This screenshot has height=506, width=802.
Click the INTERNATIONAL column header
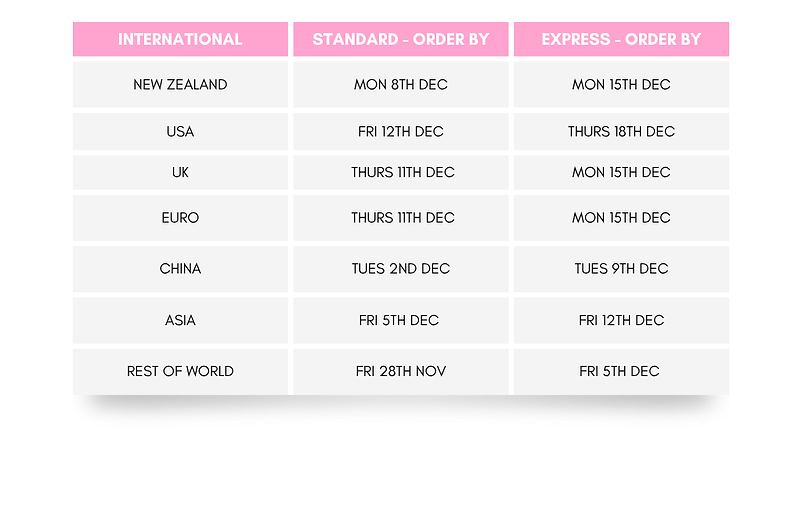(180, 40)
